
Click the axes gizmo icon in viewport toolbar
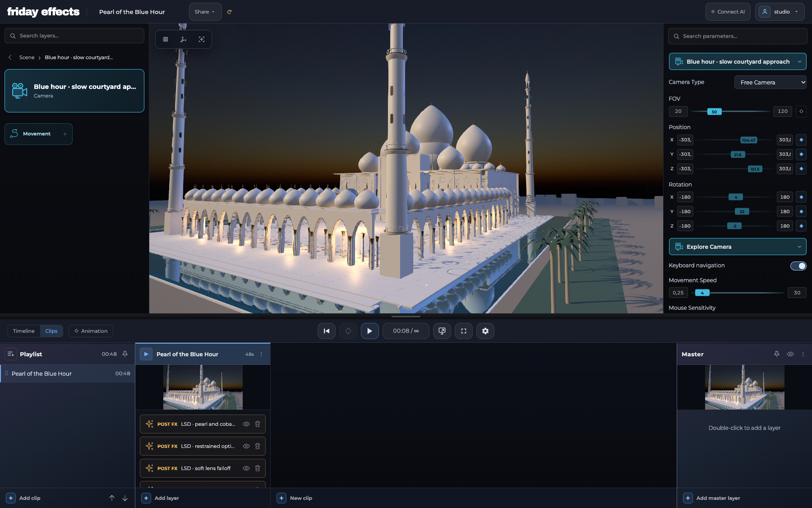pyautogui.click(x=183, y=39)
